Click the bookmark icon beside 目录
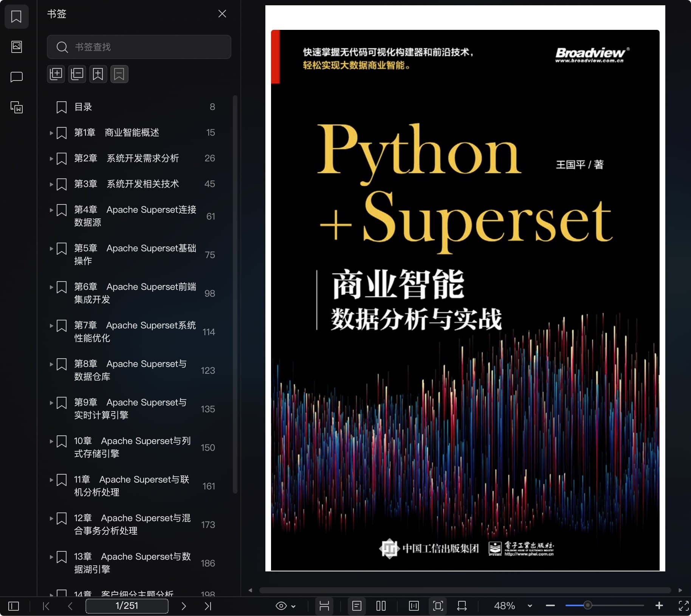 [x=62, y=107]
